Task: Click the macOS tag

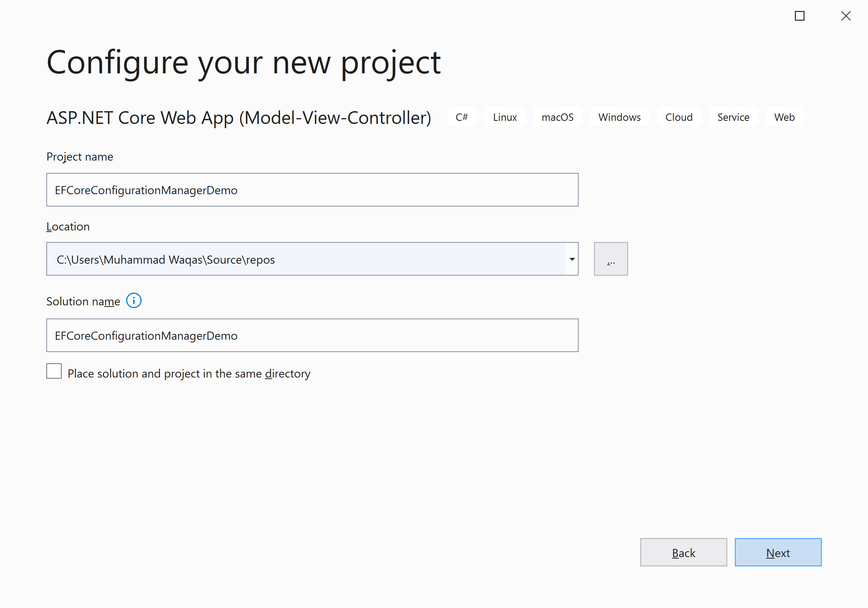Action: [x=557, y=117]
